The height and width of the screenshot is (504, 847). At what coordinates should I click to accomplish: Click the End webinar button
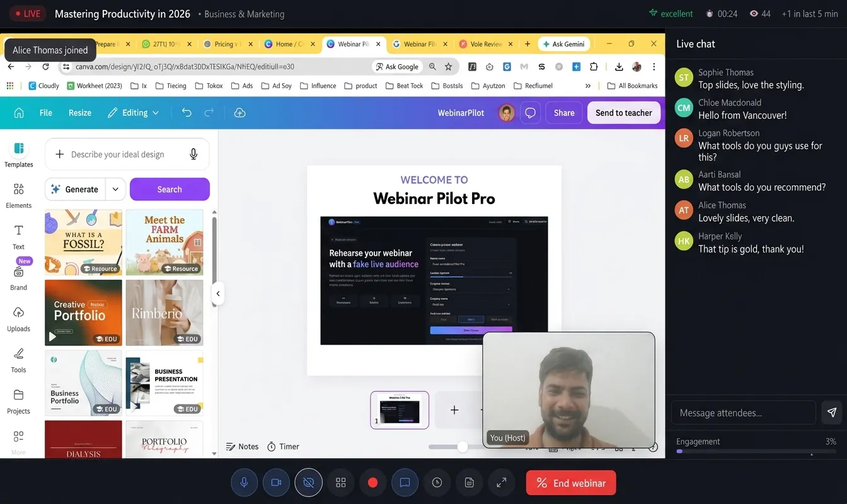coord(571,483)
